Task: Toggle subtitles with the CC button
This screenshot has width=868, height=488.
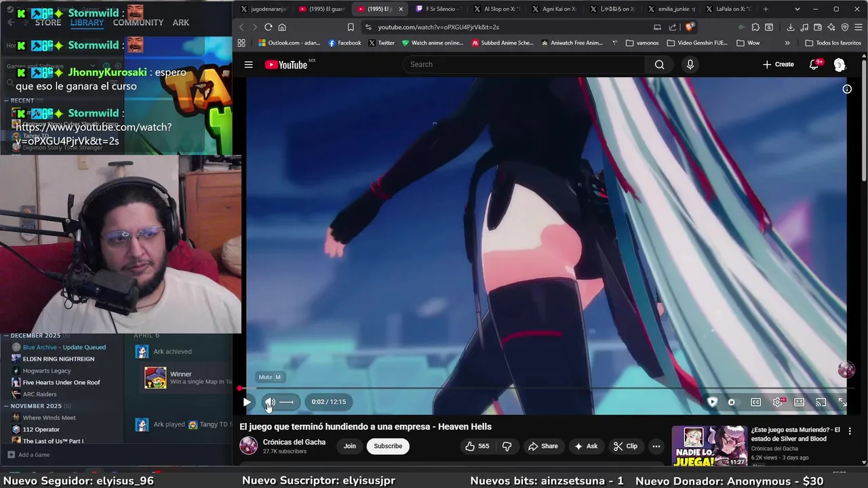Action: tap(755, 402)
